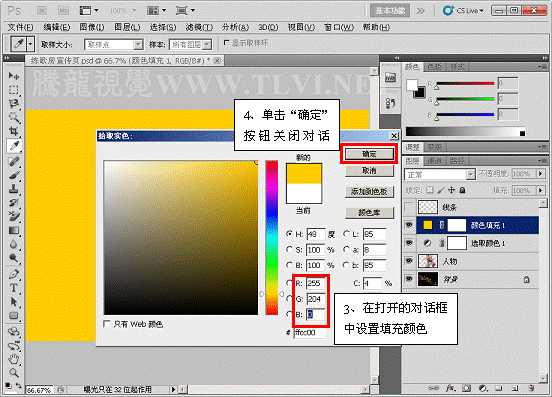Click the 取消 button
Image resolution: width=552 pixels, height=397 pixels.
369,171
